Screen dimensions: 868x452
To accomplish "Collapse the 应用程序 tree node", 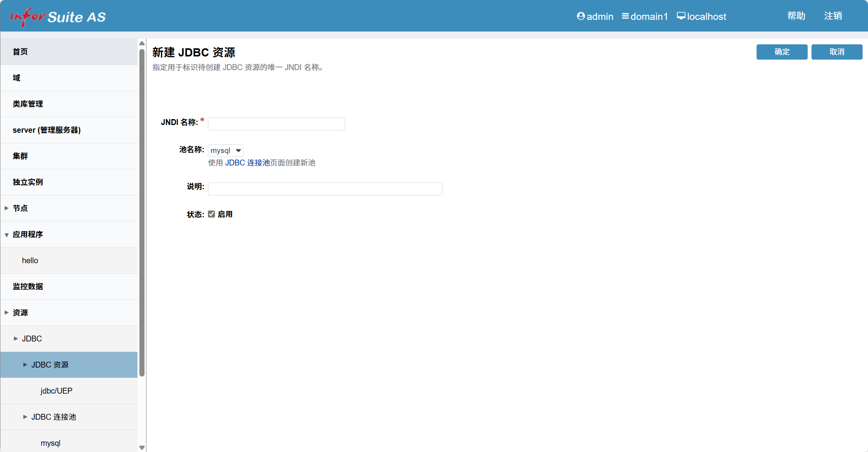I will point(7,235).
